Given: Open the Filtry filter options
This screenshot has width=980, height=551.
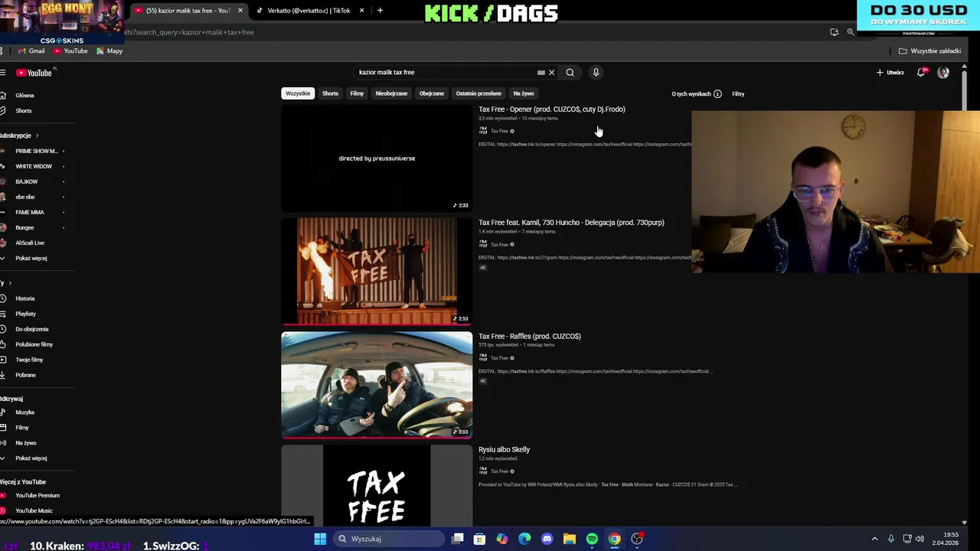Looking at the screenshot, I should click(738, 94).
